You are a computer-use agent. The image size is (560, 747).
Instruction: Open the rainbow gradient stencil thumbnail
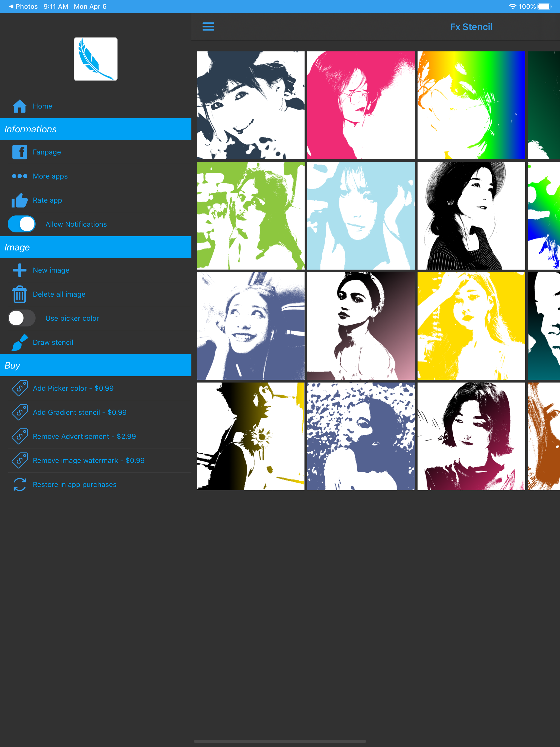pyautogui.click(x=471, y=105)
